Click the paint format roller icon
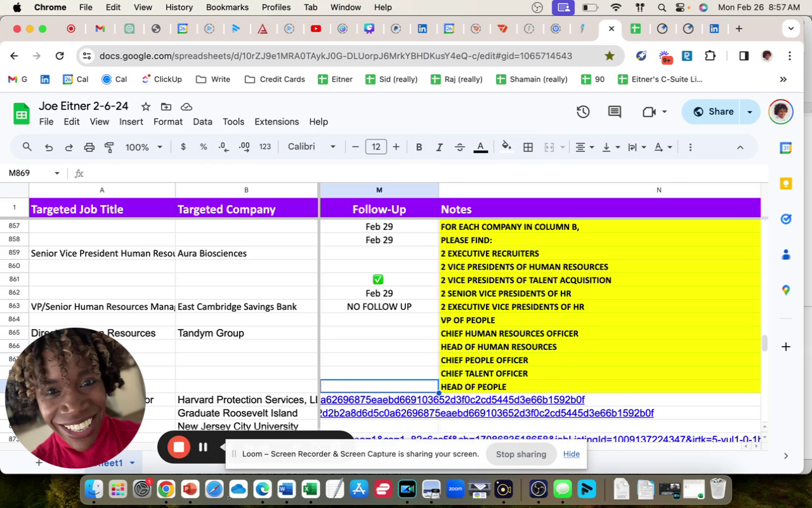 (x=109, y=147)
